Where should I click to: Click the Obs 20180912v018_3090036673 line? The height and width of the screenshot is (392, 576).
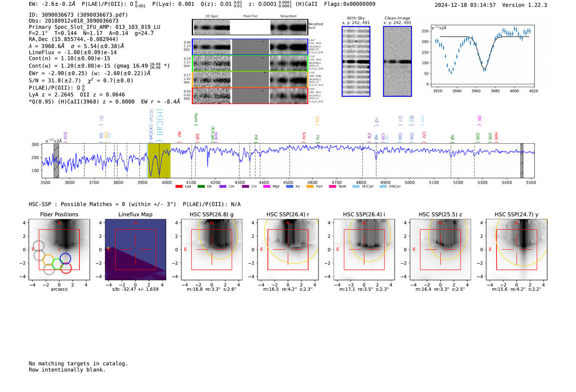[x=74, y=21]
